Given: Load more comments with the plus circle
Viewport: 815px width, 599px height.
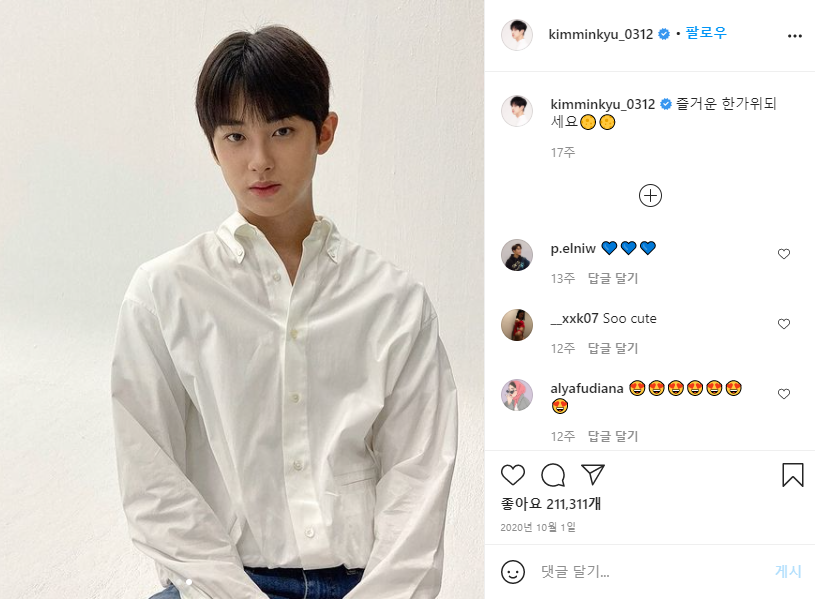Looking at the screenshot, I should pyautogui.click(x=650, y=196).
